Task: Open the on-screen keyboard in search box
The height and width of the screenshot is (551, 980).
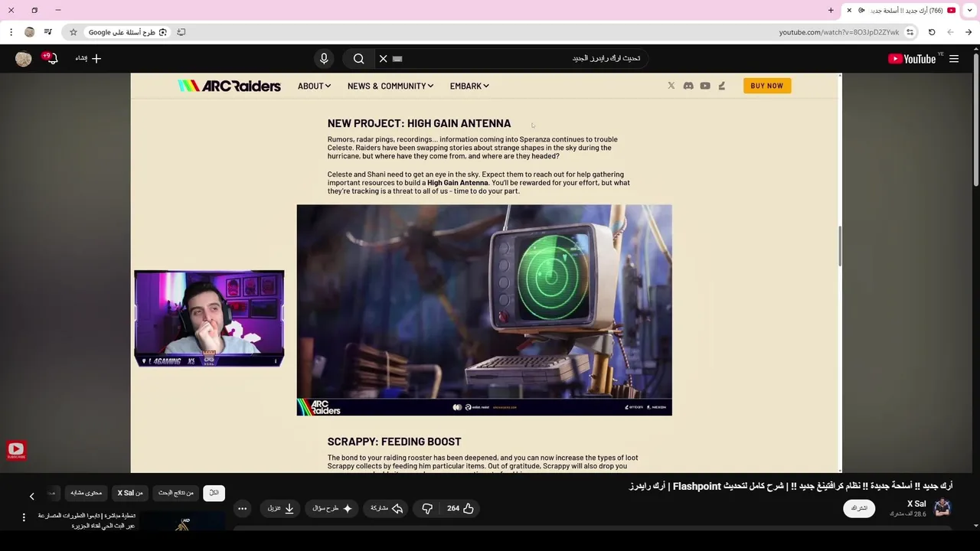Action: click(397, 59)
